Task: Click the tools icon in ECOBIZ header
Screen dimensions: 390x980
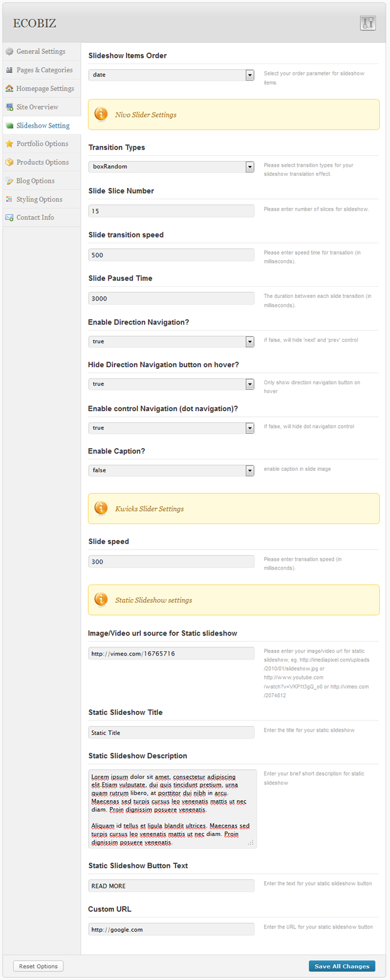Action: click(x=367, y=23)
